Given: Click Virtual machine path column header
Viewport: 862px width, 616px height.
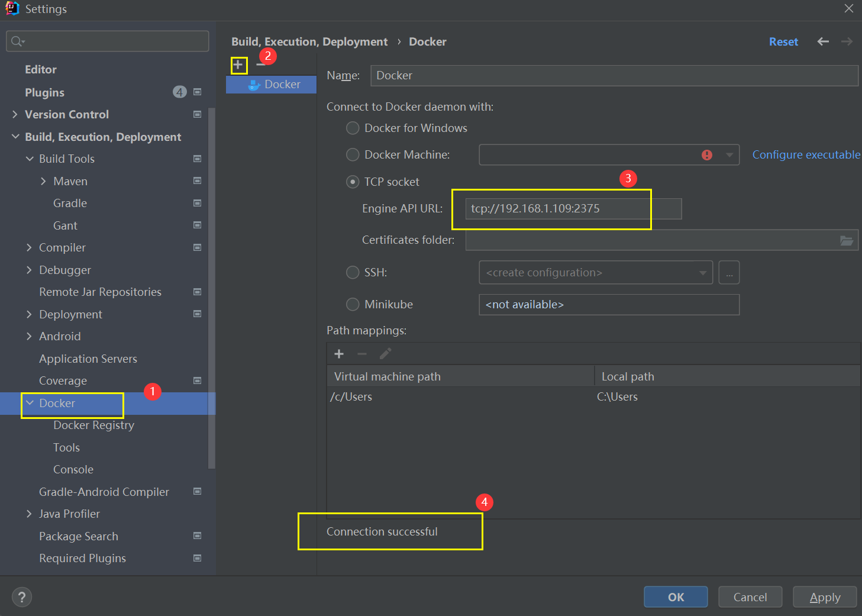Looking at the screenshot, I should pyautogui.click(x=460, y=376).
